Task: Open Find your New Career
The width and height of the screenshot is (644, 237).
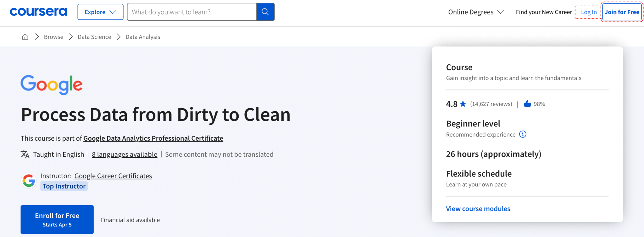Action: pyautogui.click(x=544, y=12)
